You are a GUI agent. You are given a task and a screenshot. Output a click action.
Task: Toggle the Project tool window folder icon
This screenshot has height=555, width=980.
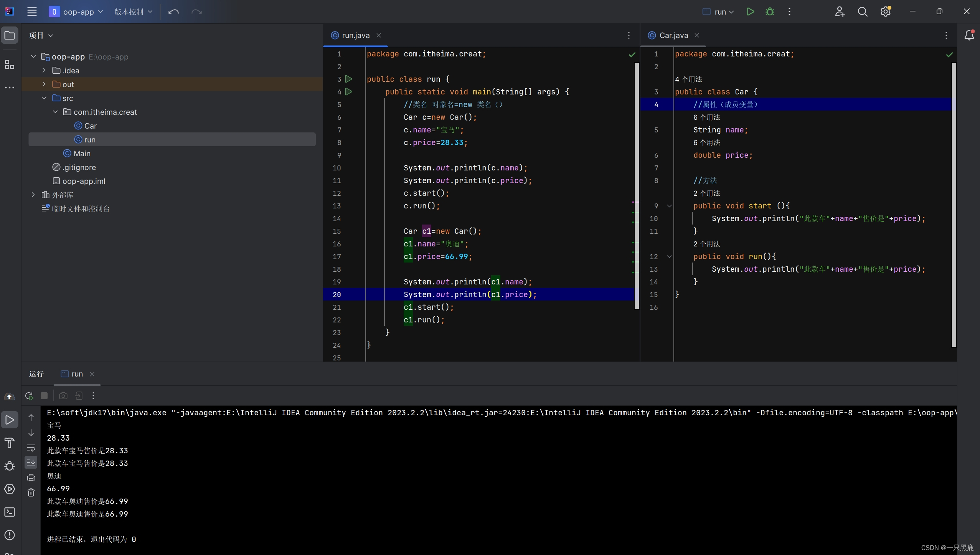10,35
